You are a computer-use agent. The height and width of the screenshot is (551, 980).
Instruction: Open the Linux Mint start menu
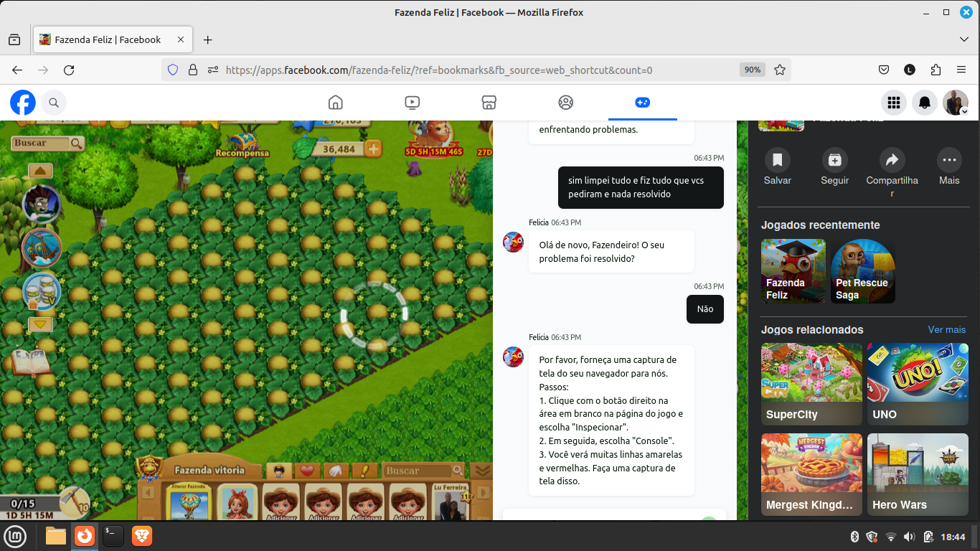click(x=15, y=536)
